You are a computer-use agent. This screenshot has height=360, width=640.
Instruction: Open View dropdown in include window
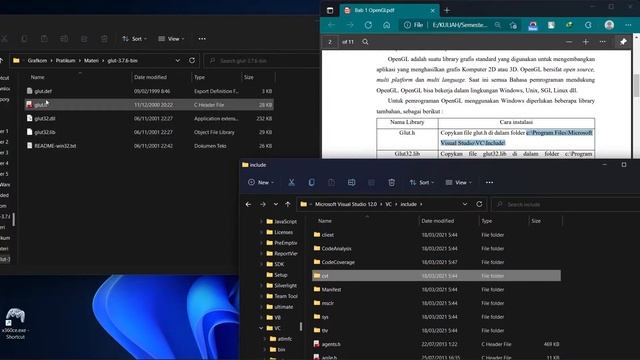point(458,182)
